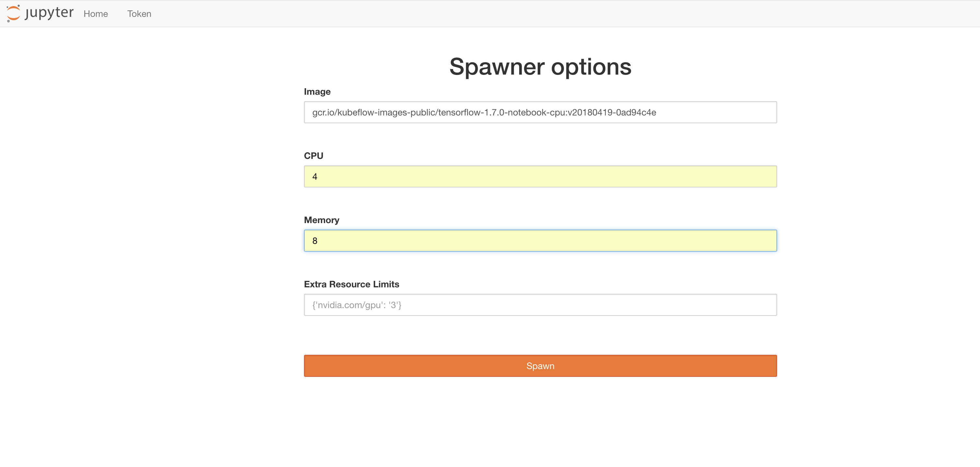Place cursor on the value 8 in Memory

click(315, 241)
